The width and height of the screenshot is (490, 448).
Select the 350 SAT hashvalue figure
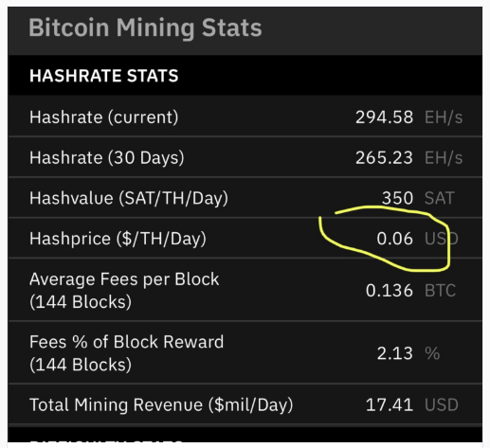[397, 198]
